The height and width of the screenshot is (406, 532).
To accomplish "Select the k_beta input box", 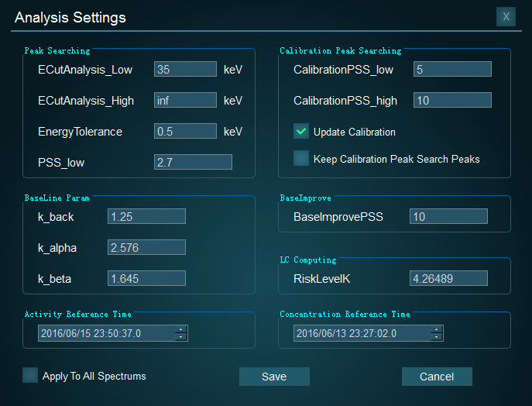I will [x=146, y=278].
